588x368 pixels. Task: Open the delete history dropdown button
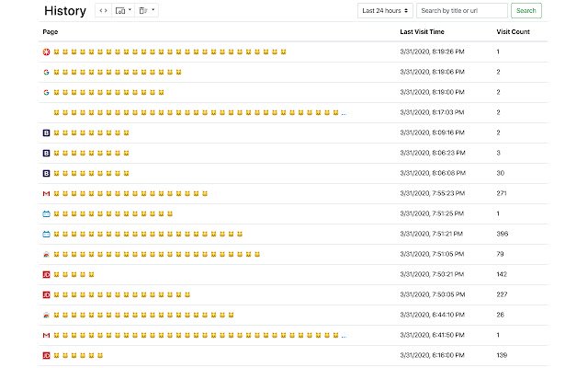(147, 10)
